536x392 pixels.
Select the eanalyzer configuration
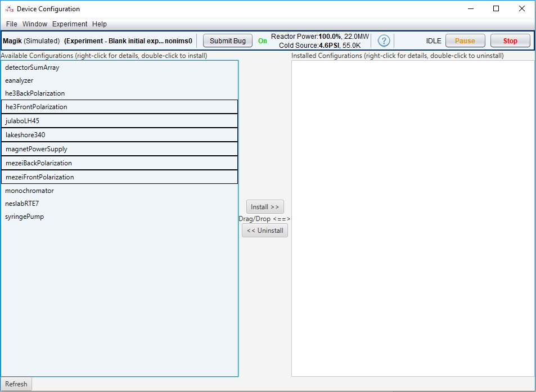20,80
